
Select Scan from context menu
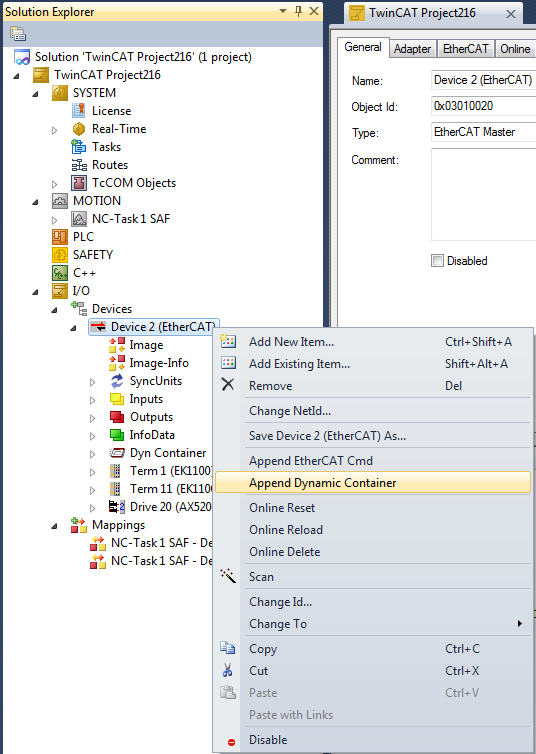373,577
